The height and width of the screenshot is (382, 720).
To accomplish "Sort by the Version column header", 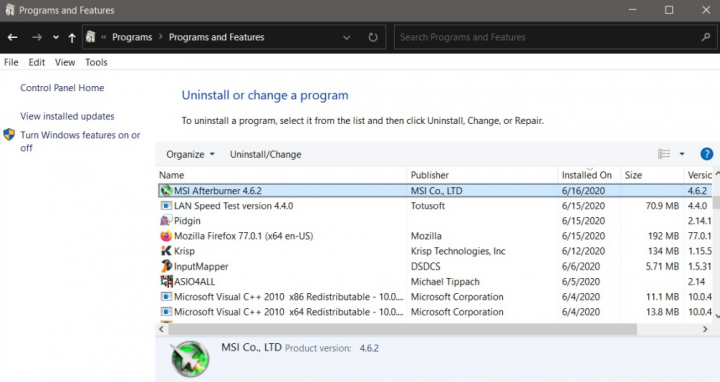I will click(x=698, y=175).
